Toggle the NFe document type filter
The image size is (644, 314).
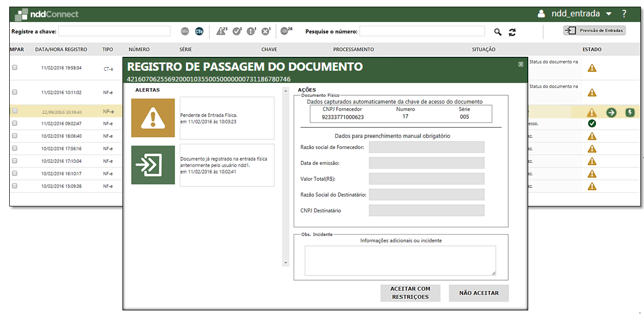pyautogui.click(x=185, y=32)
